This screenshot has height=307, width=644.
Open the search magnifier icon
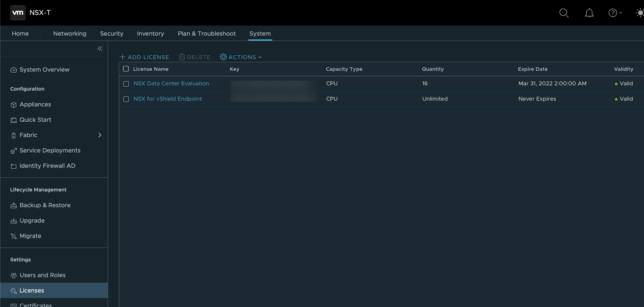[564, 13]
